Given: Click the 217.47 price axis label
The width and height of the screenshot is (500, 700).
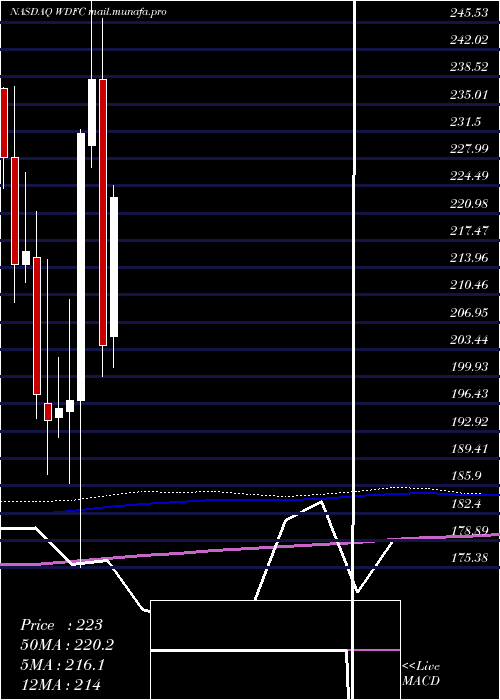Looking at the screenshot, I should 469,231.
